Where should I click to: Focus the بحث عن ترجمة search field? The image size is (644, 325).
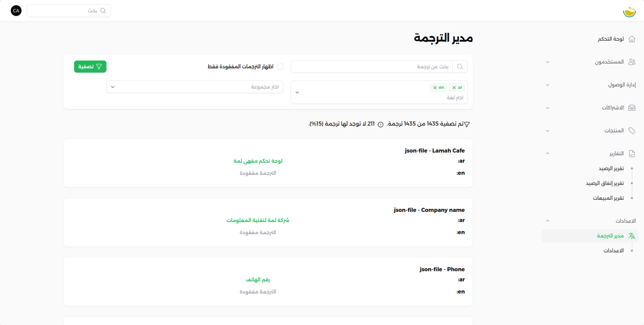tap(372, 66)
